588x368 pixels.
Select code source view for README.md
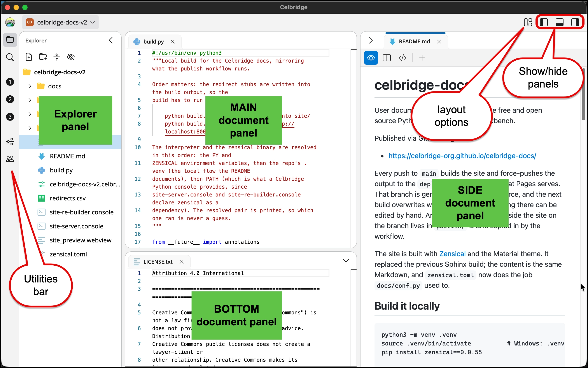coord(402,58)
